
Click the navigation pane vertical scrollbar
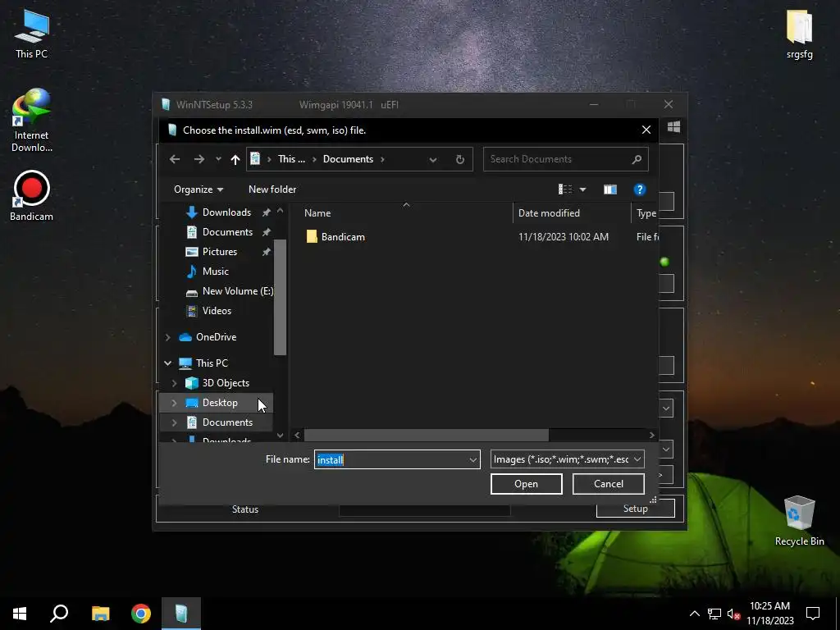[280, 297]
